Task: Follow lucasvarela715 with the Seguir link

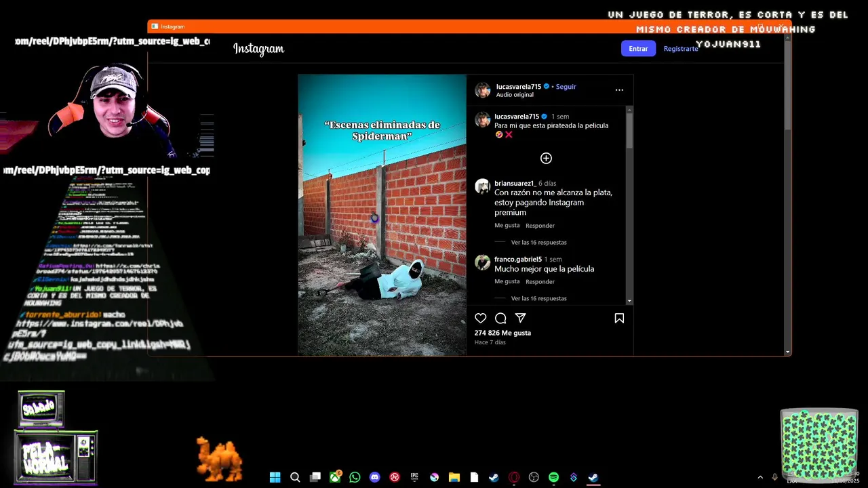Action: [x=566, y=87]
